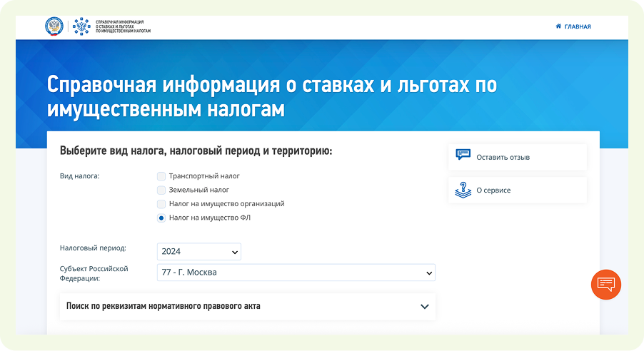Viewport: 644px width, 351px height.
Task: Click the property tax reference service logo
Action: 81,27
